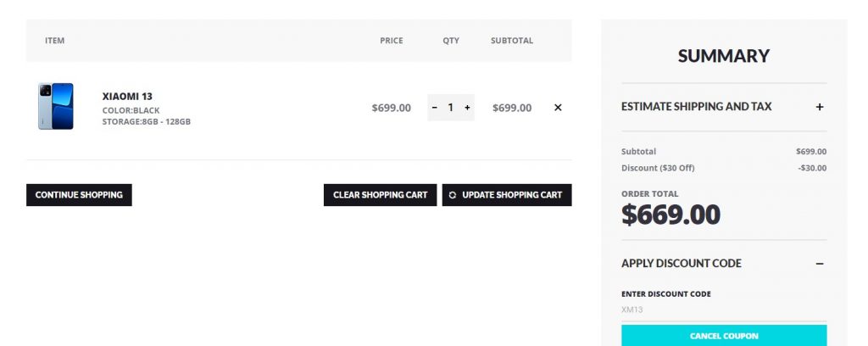
Task: Collapse Apply Discount Code using minus icon
Action: [820, 264]
